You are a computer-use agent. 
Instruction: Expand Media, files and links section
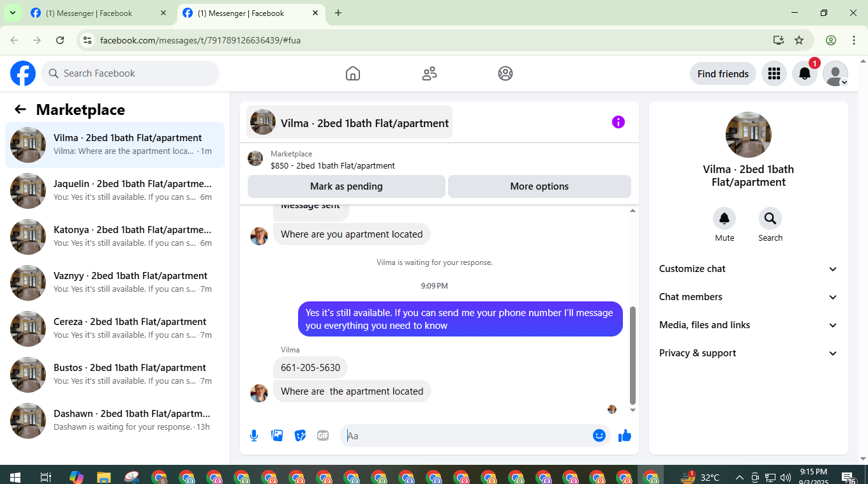(x=748, y=325)
